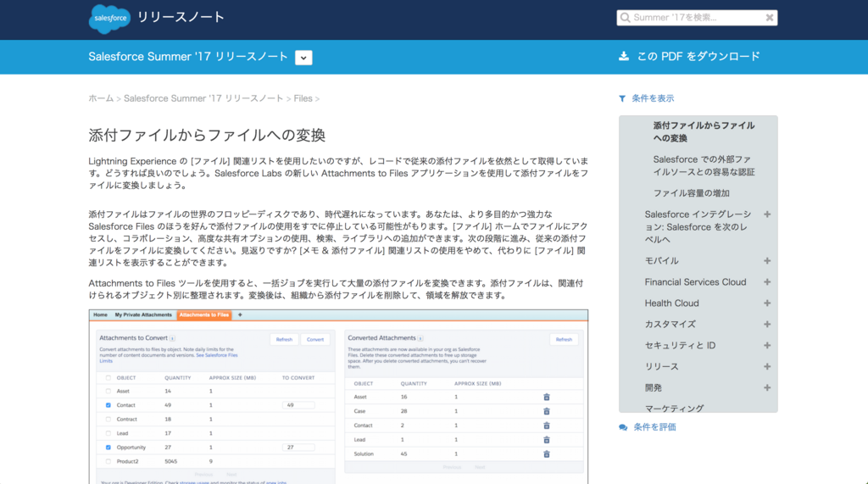Check the Asset row checkbox

click(x=108, y=391)
